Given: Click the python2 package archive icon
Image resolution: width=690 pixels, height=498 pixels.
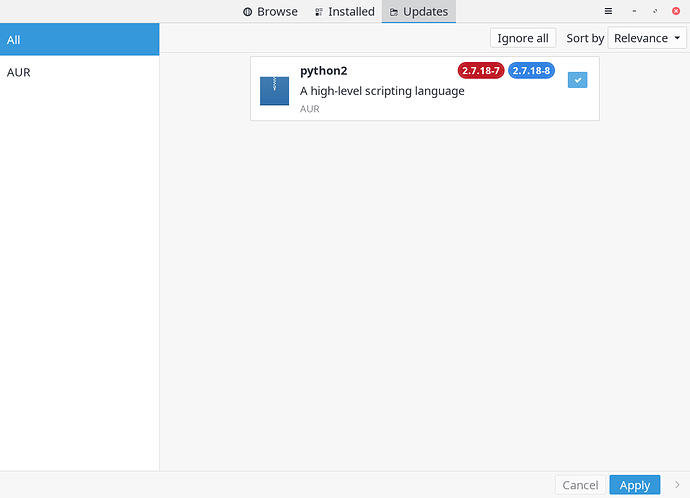Looking at the screenshot, I should pyautogui.click(x=274, y=91).
